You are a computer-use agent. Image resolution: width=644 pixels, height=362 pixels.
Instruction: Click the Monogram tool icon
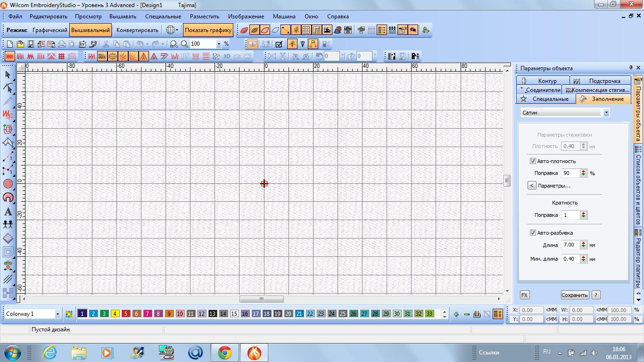point(8,238)
